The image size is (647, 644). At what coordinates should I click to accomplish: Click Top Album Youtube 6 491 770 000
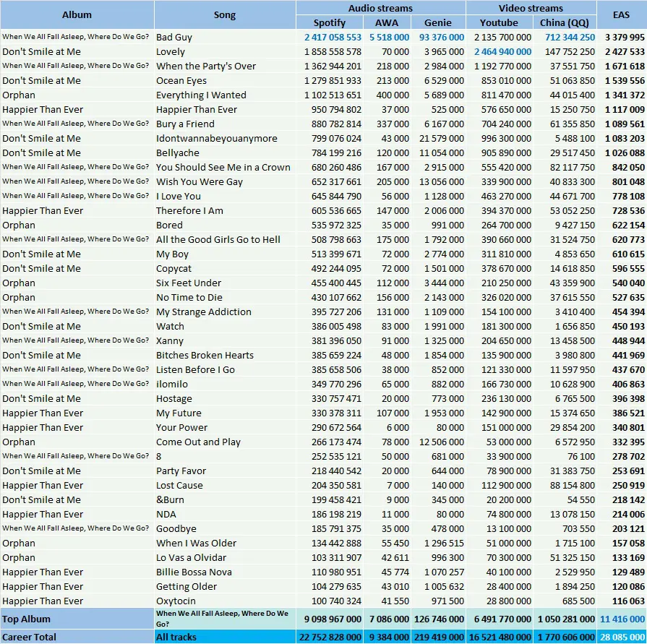click(502, 619)
